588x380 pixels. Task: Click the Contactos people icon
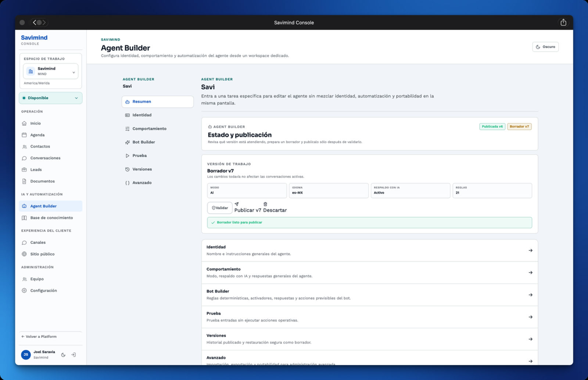point(24,146)
